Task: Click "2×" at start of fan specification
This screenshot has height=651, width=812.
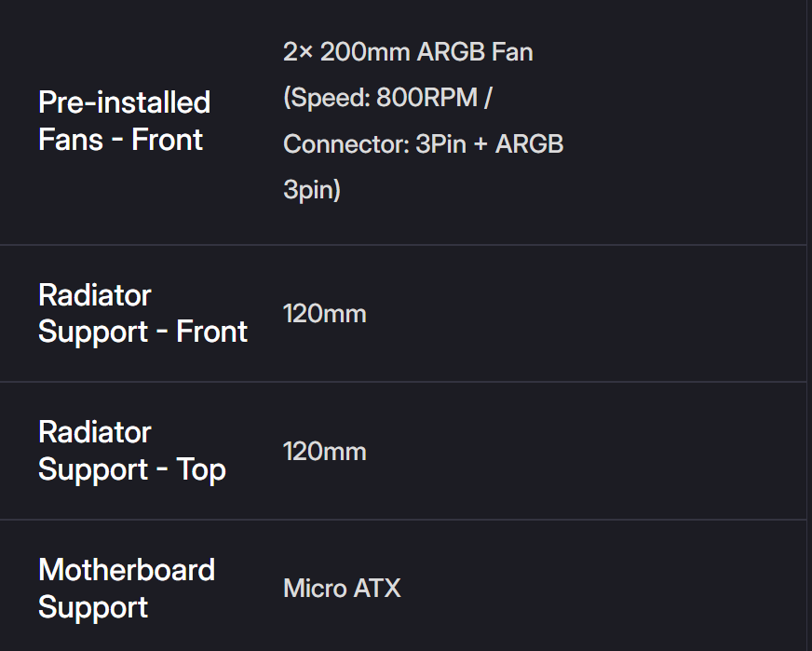Action: (x=297, y=52)
